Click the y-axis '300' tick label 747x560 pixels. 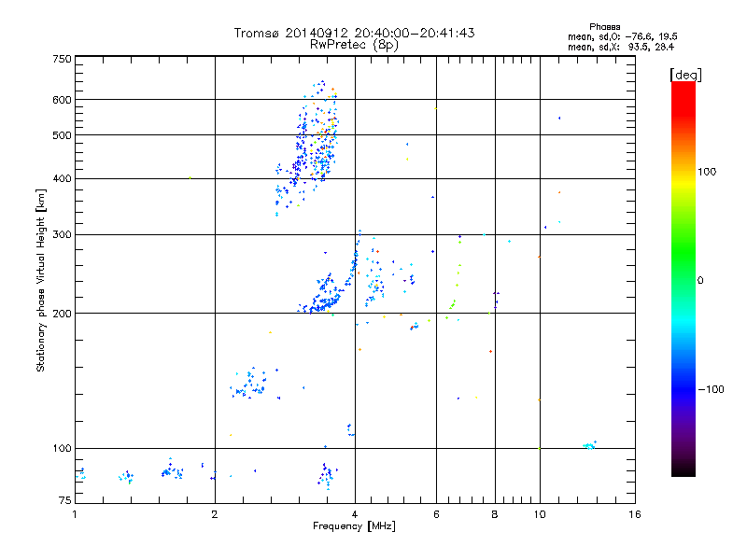pos(62,235)
